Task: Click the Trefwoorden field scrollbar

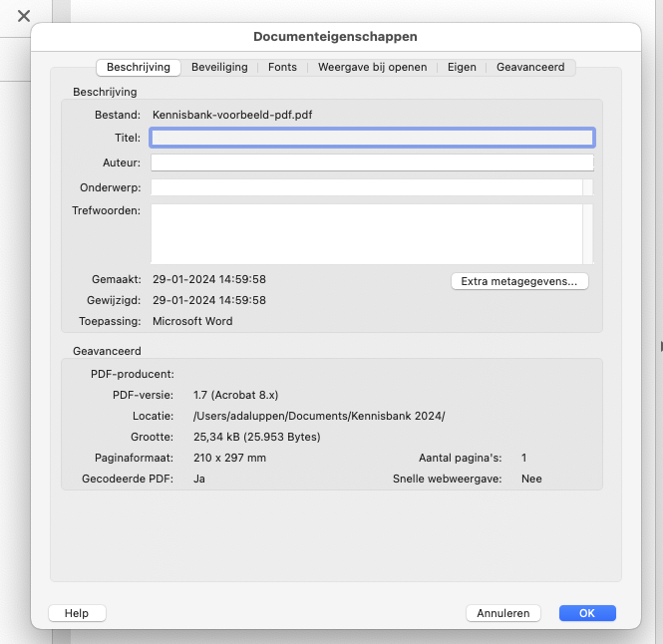Action: click(x=588, y=234)
